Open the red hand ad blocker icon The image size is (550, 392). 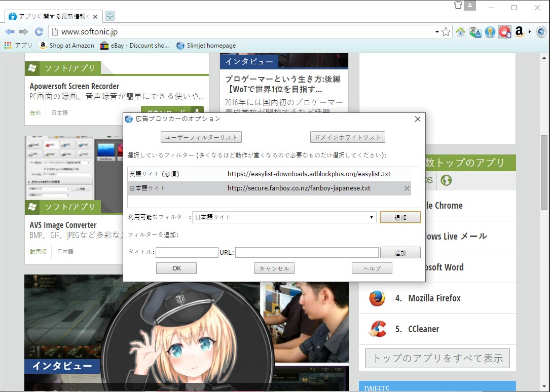click(504, 32)
